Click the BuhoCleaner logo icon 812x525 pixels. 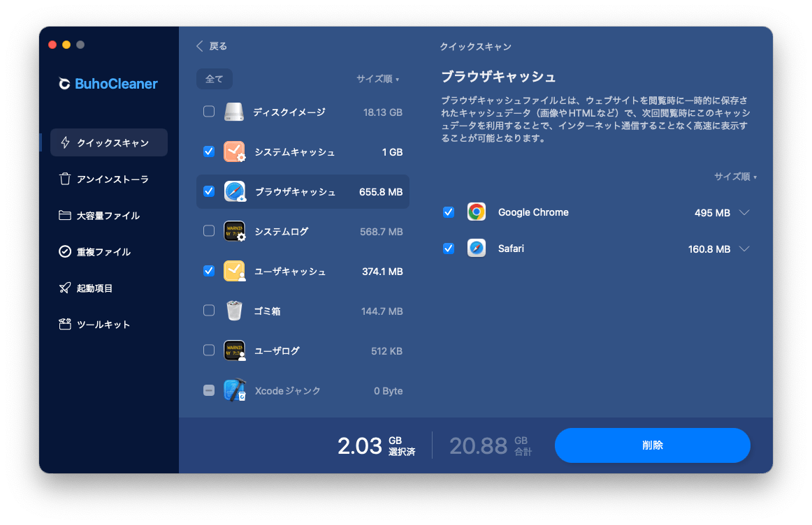[x=64, y=83]
